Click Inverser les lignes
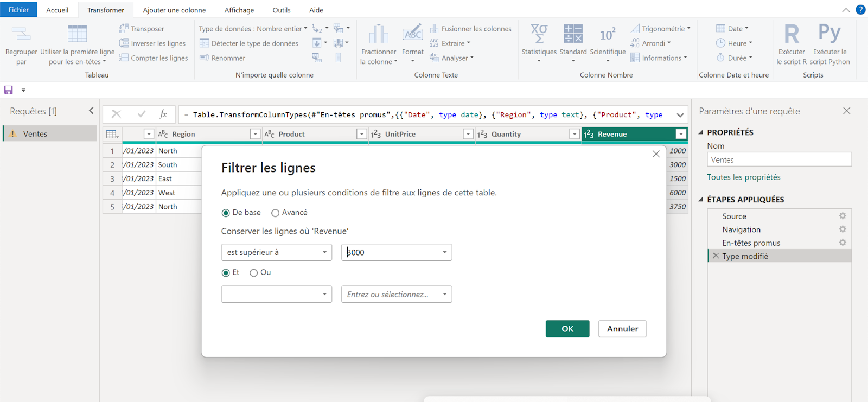The height and width of the screenshot is (402, 868). pos(152,43)
